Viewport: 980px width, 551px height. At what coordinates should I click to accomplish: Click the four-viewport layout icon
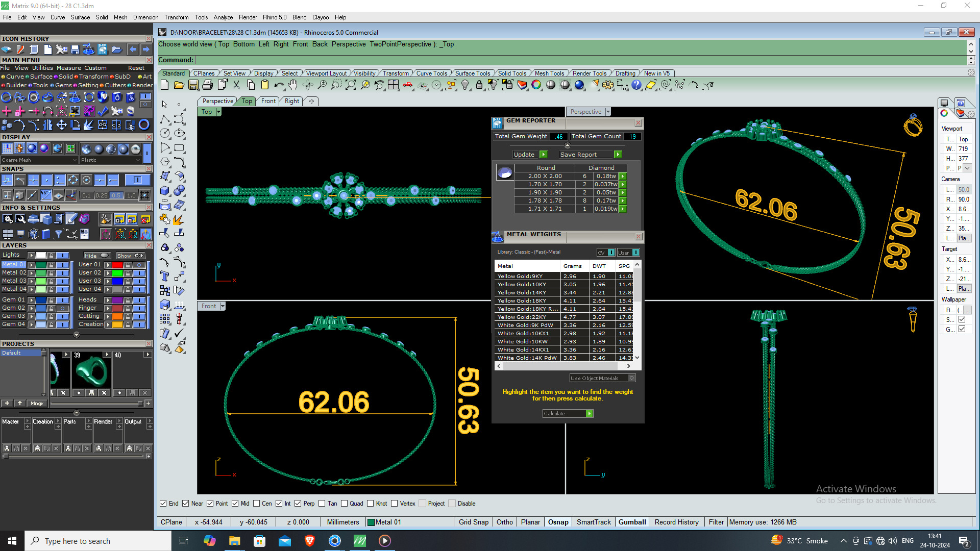click(393, 85)
